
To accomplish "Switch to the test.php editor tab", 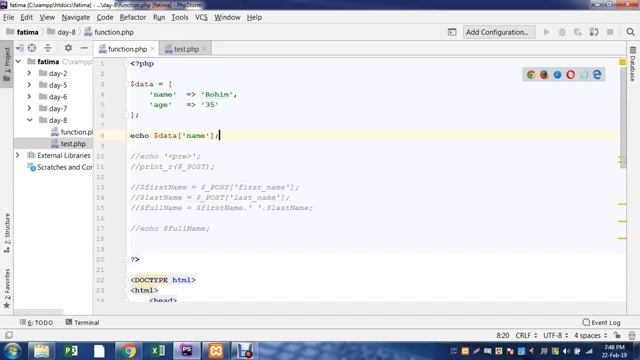I will (186, 49).
